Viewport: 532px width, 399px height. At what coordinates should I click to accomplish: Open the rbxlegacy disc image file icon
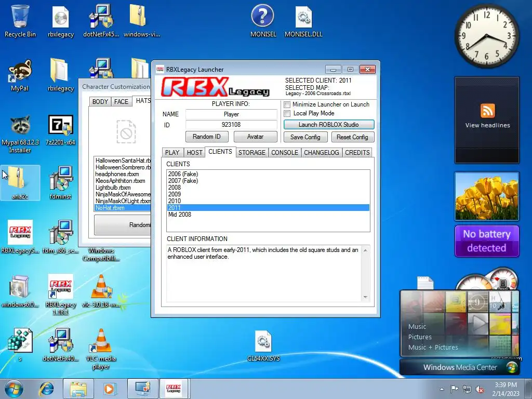tap(60, 21)
